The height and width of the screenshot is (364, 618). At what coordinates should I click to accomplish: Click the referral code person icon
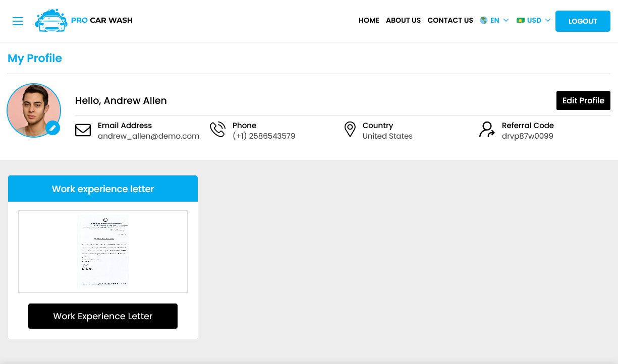(487, 130)
